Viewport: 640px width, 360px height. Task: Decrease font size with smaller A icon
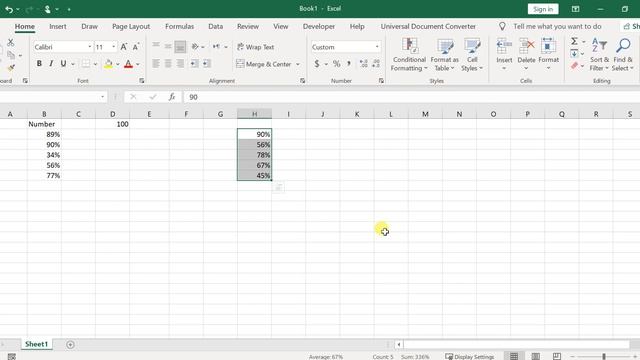tap(136, 47)
